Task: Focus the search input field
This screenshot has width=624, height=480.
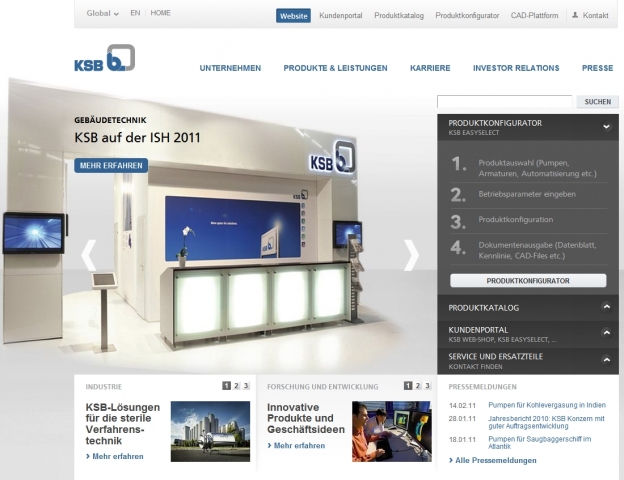Action: tap(504, 101)
